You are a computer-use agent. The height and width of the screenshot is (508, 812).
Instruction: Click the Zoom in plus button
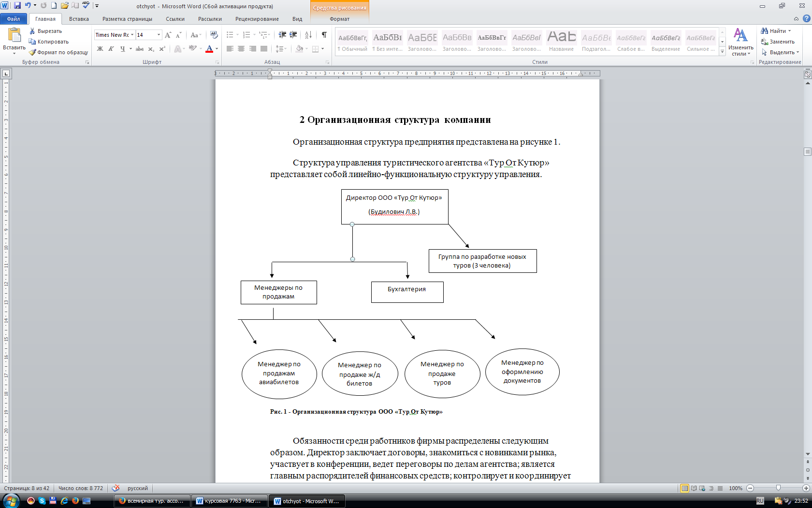tap(806, 488)
